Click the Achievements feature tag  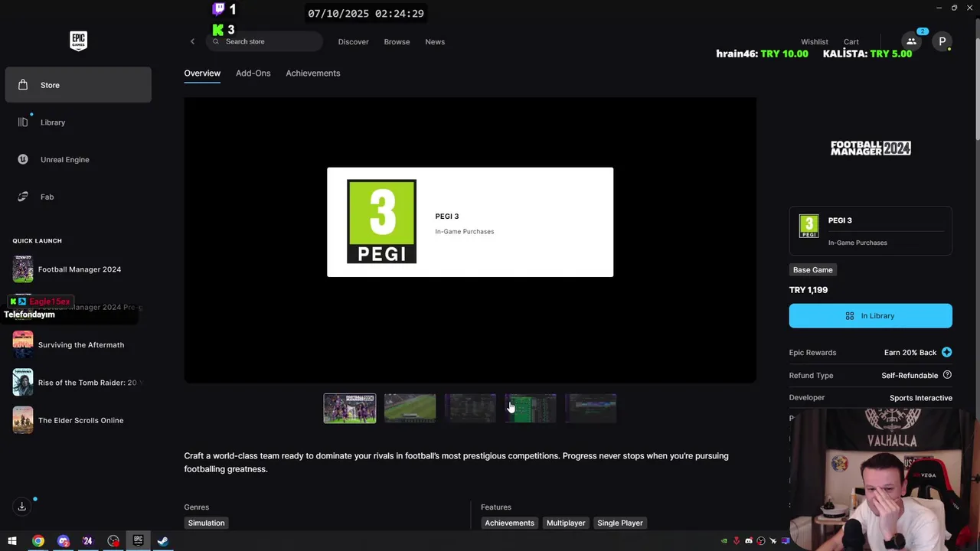click(x=509, y=523)
